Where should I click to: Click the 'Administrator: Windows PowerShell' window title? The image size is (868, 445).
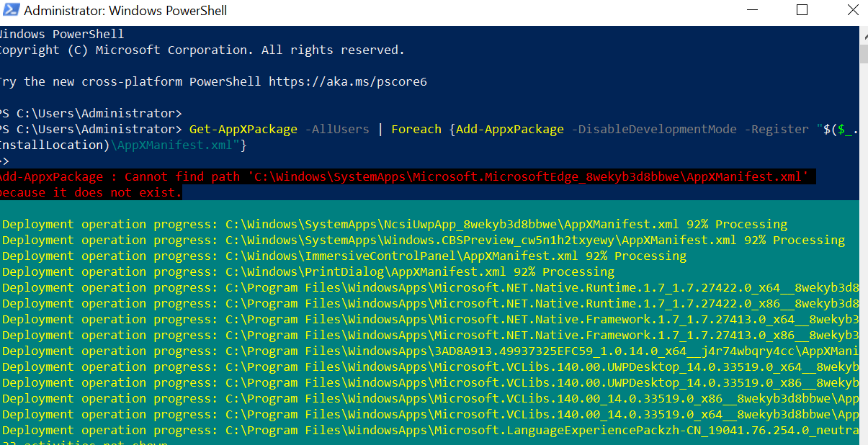(x=125, y=11)
